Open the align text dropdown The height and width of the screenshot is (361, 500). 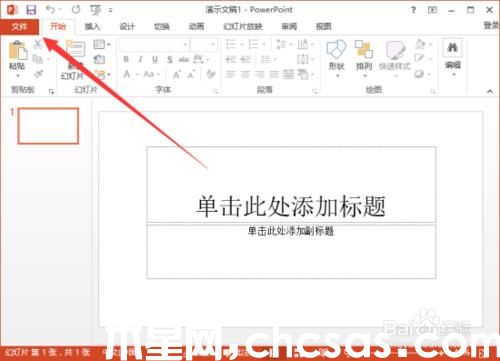click(x=305, y=59)
